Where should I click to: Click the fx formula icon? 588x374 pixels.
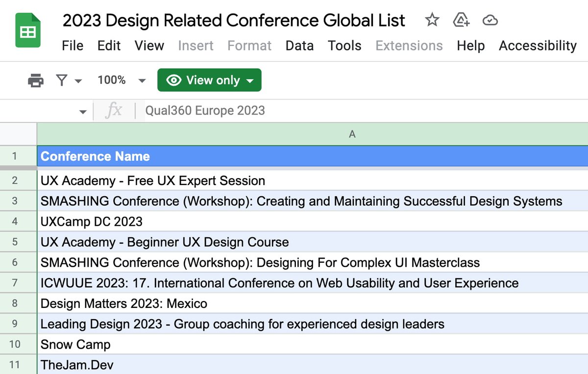coord(114,111)
